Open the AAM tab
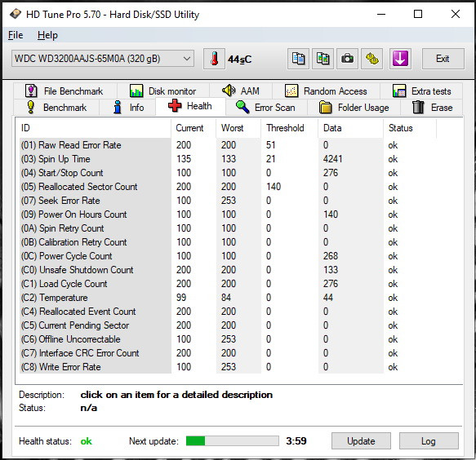This screenshot has height=460, width=476. coord(241,91)
